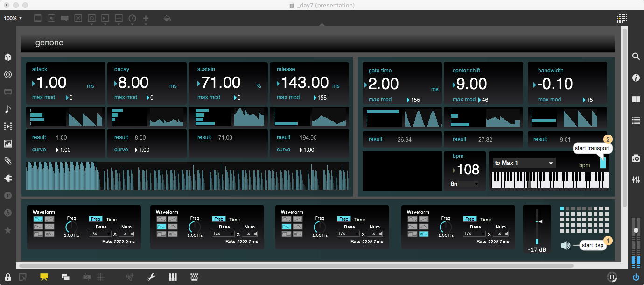Click the release value 143.00 number box
This screenshot has width=644, height=285.
pos(303,83)
